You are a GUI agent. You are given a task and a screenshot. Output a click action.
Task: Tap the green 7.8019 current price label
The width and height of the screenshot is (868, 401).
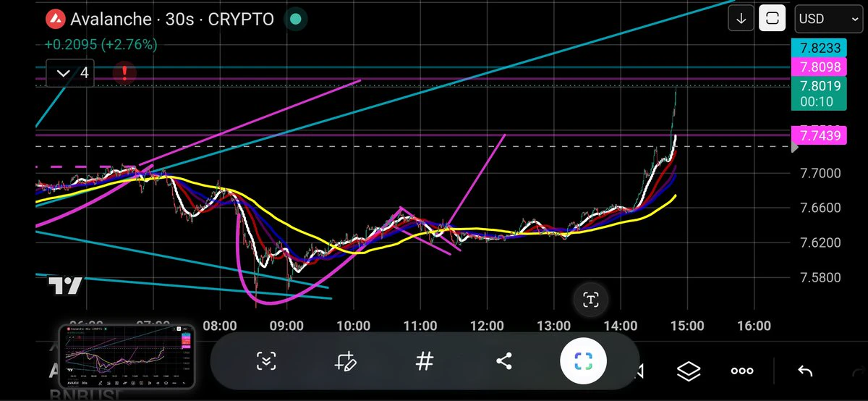tap(818, 93)
